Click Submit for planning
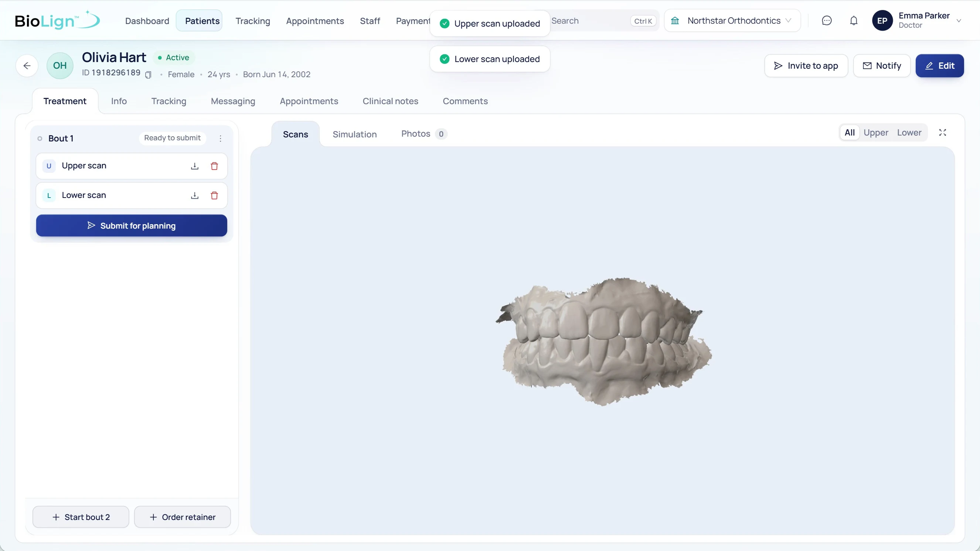Viewport: 980px width, 551px height. (132, 226)
